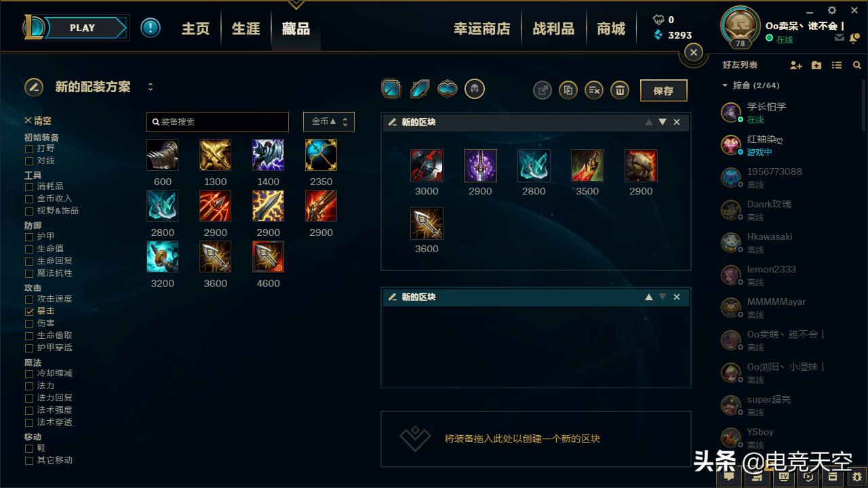Click the trash delete item set icon
868x488 pixels.
619,89
